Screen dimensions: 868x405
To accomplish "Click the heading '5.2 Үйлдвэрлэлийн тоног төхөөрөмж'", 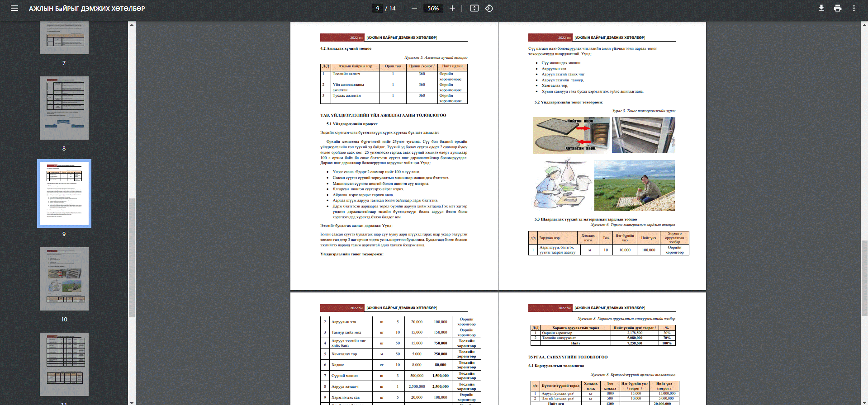I will pyautogui.click(x=569, y=102).
